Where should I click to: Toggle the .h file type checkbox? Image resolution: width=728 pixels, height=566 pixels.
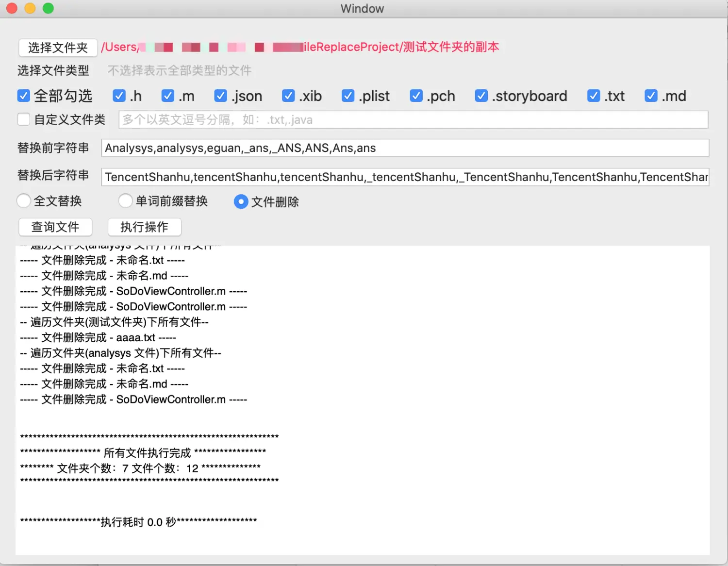[119, 96]
